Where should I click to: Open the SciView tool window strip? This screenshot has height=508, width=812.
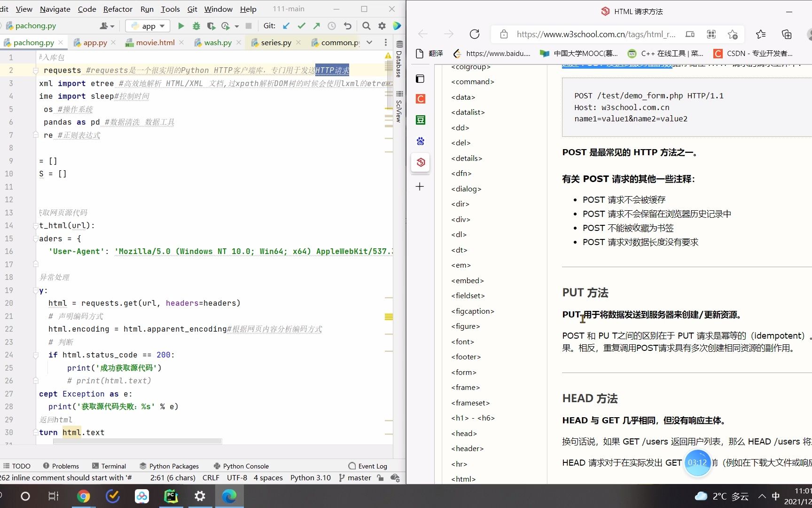[x=398, y=107]
